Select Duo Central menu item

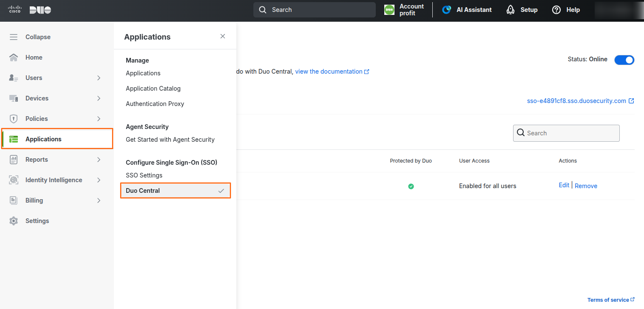(176, 191)
